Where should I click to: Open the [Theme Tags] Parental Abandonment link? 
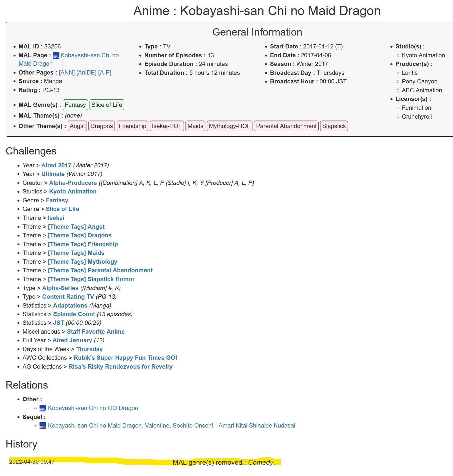coord(100,270)
